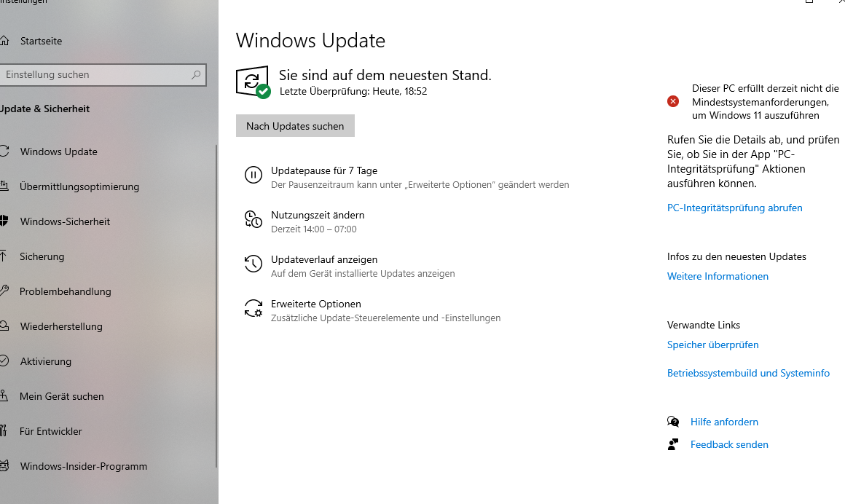The image size is (845, 504).
Task: Click 'Zusätzliche Update-Steuerelemente und -Einstellungen' text
Action: (x=385, y=318)
